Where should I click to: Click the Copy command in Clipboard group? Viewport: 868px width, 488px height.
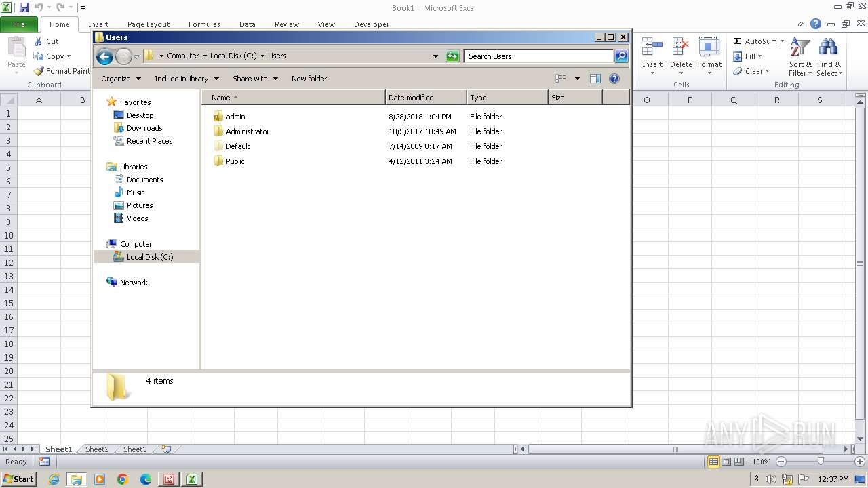click(52, 56)
